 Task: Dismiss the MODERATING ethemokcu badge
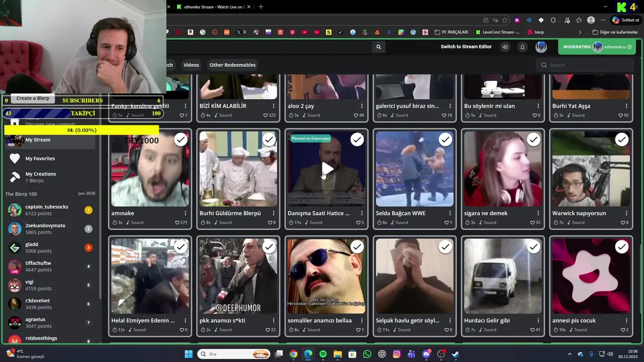[x=629, y=47]
